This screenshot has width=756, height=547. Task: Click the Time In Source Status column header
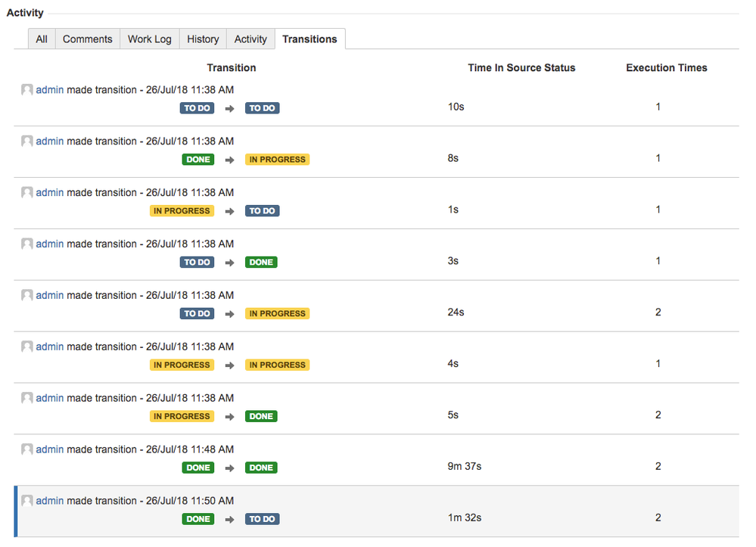click(521, 67)
